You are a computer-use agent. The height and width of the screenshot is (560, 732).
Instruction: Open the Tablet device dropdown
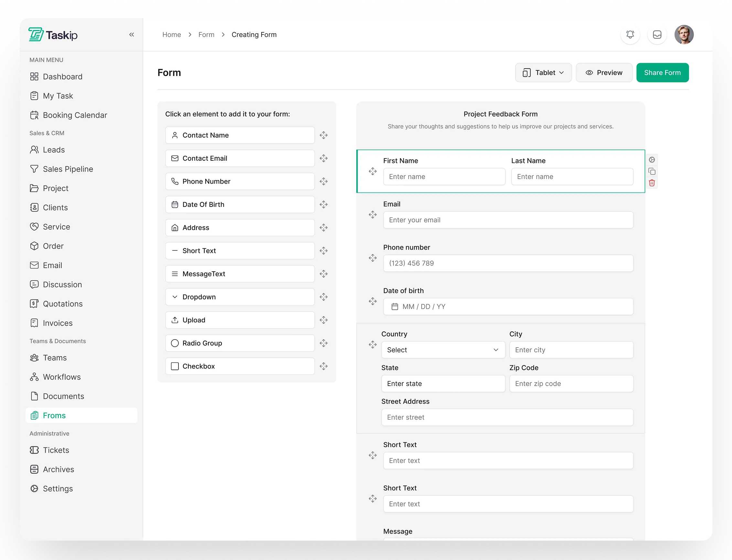(543, 73)
